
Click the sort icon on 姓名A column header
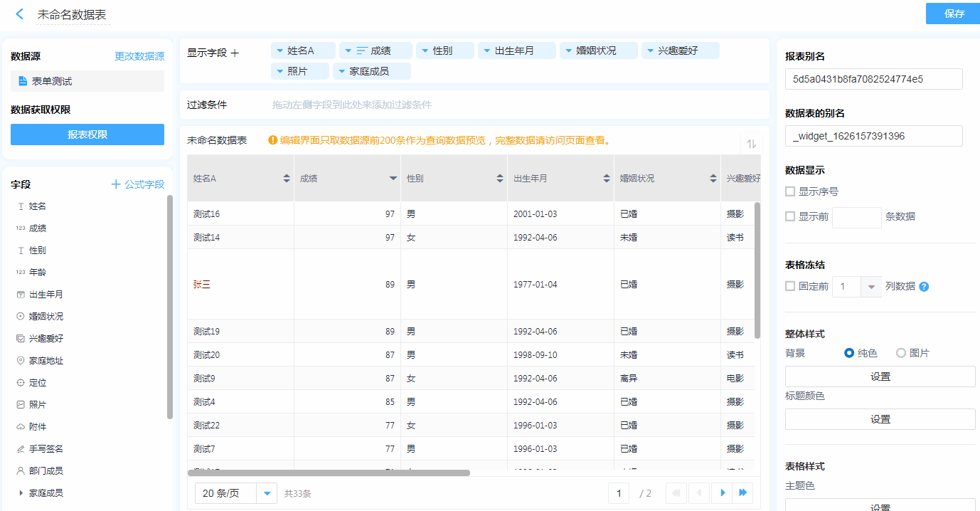pos(287,179)
